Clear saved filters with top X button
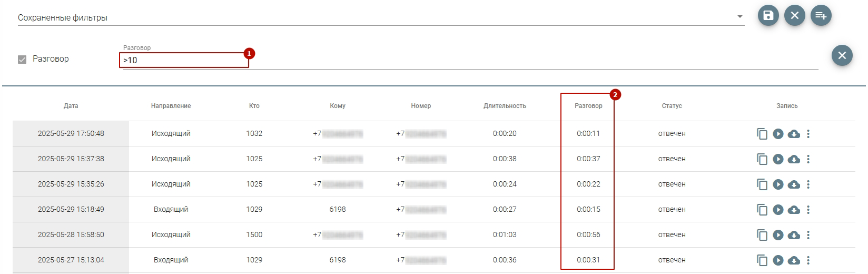The width and height of the screenshot is (868, 274). click(794, 16)
